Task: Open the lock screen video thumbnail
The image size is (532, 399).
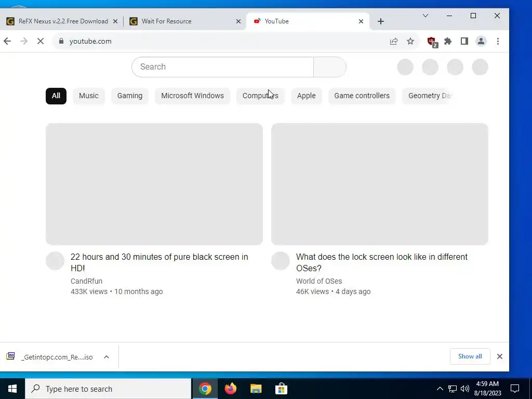Action: click(x=380, y=184)
